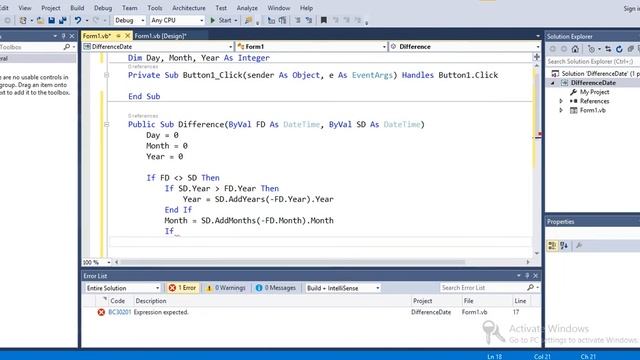Screen dimensions: 640x360
Task: Click the Alphabetical sort icon in Properties
Action: click(x=564, y=245)
